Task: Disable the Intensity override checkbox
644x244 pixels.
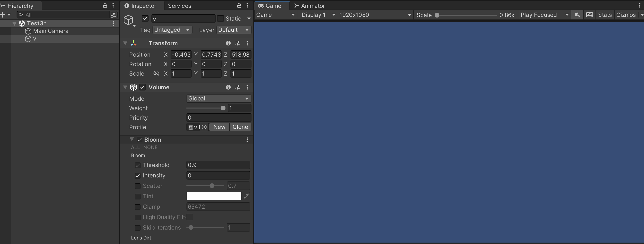Action: coord(138,176)
